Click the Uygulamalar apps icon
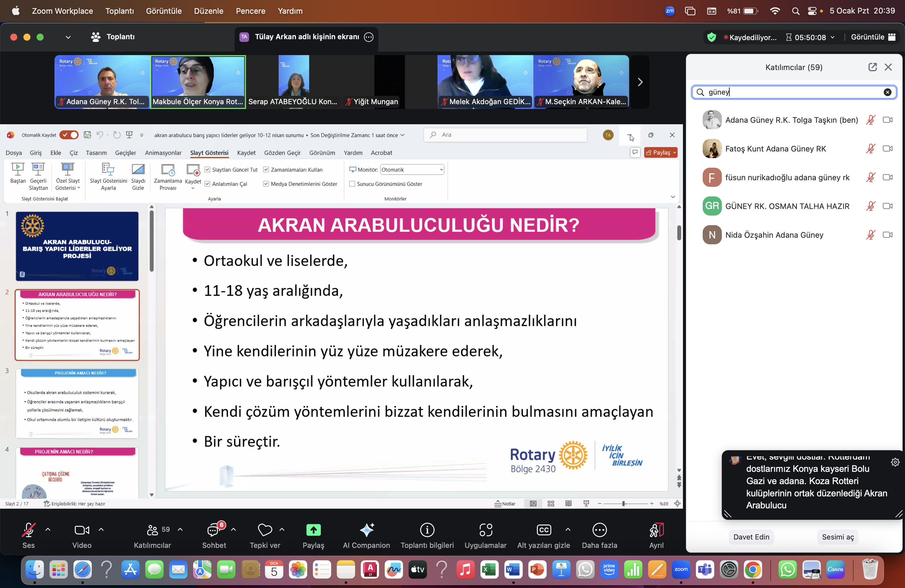Image resolution: width=905 pixels, height=588 pixels. [x=486, y=530]
